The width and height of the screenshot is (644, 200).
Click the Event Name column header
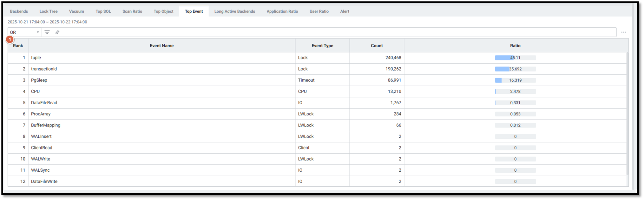pyautogui.click(x=161, y=46)
